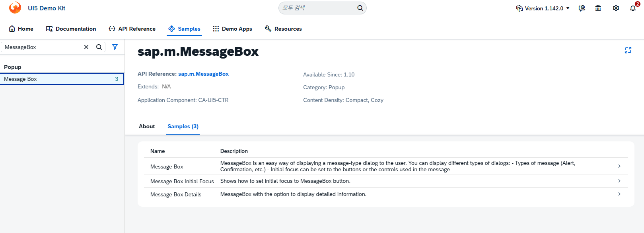The image size is (644, 233).
Task: Click the sidebar search magnifier icon
Action: click(x=99, y=47)
